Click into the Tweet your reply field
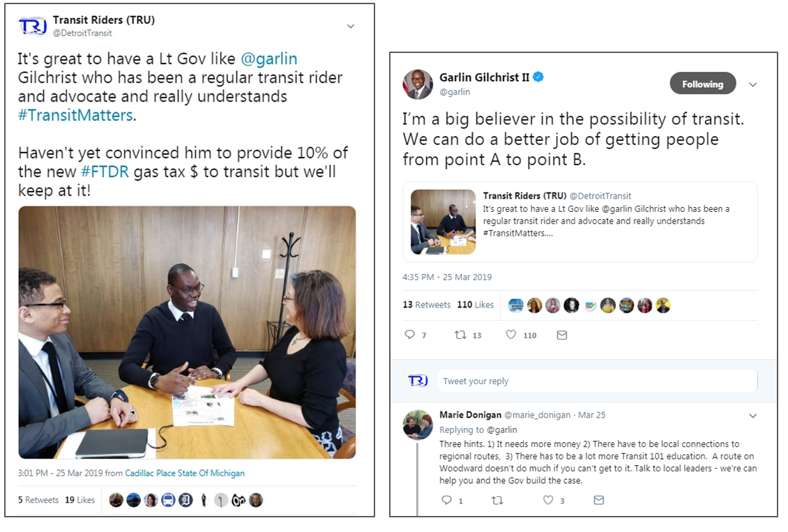The height and width of the screenshot is (532, 788). (x=597, y=381)
